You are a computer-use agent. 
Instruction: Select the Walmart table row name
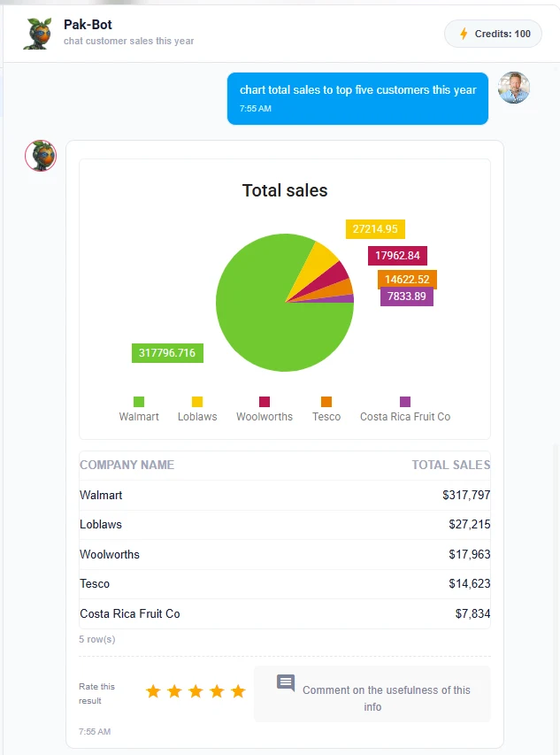pyautogui.click(x=101, y=495)
